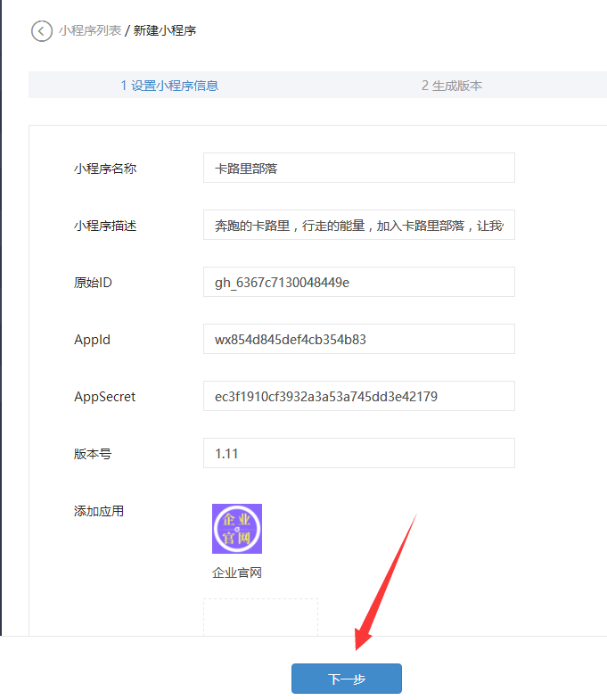The width and height of the screenshot is (607, 700).
Task: Select step 2 生成版本 tab
Action: pyautogui.click(x=452, y=86)
